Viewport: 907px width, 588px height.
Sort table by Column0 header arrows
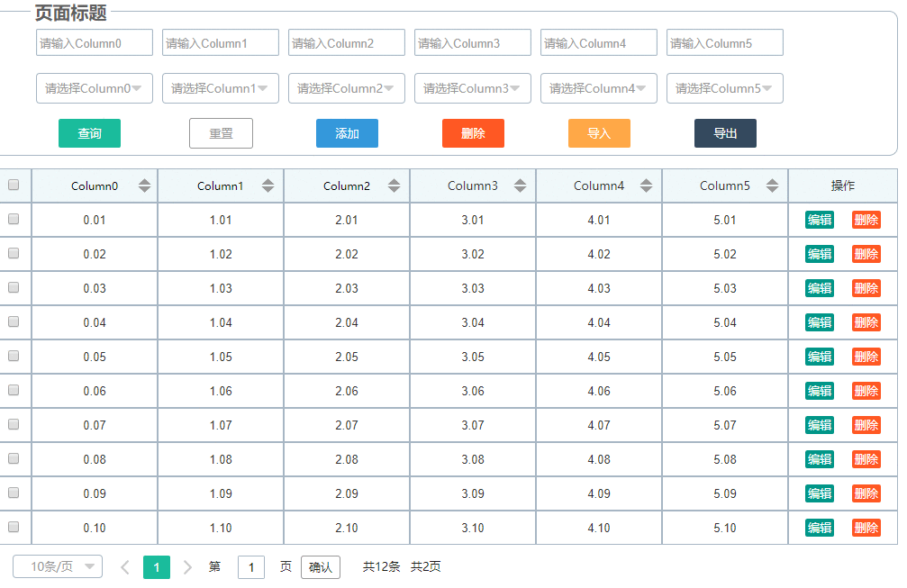145,185
